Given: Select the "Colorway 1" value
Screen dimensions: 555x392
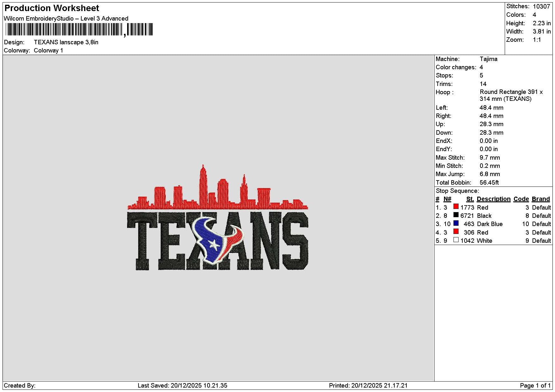Looking at the screenshot, I should [48, 50].
